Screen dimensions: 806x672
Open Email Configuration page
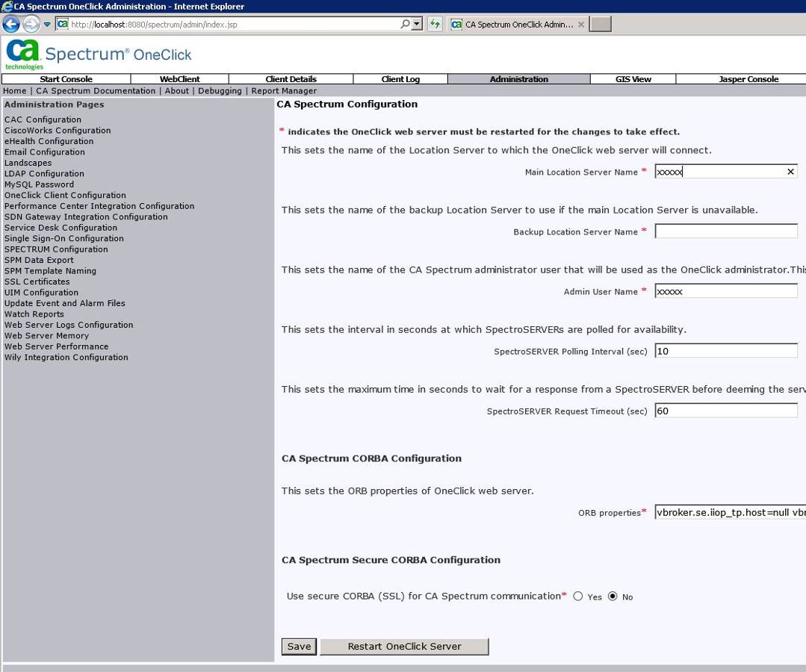[x=45, y=152]
